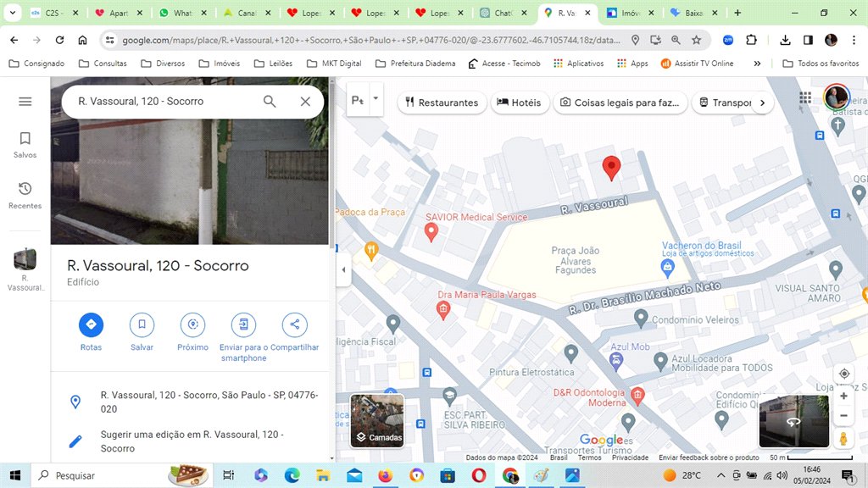The height and width of the screenshot is (488, 868).
Task: Open the Google apps grid
Action: pyautogui.click(x=805, y=98)
